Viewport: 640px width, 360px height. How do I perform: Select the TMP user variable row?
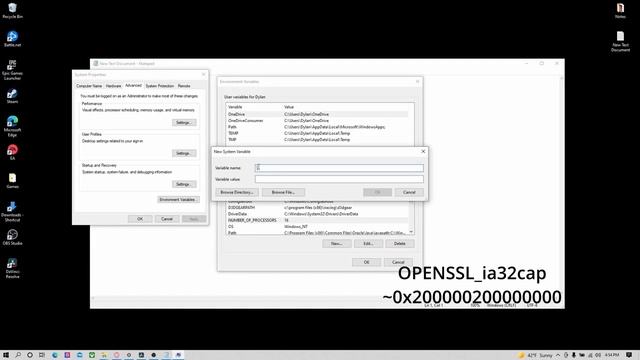tap(317, 140)
